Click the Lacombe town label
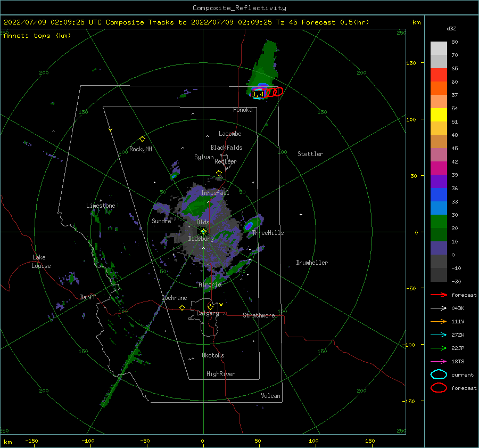 tap(230, 134)
